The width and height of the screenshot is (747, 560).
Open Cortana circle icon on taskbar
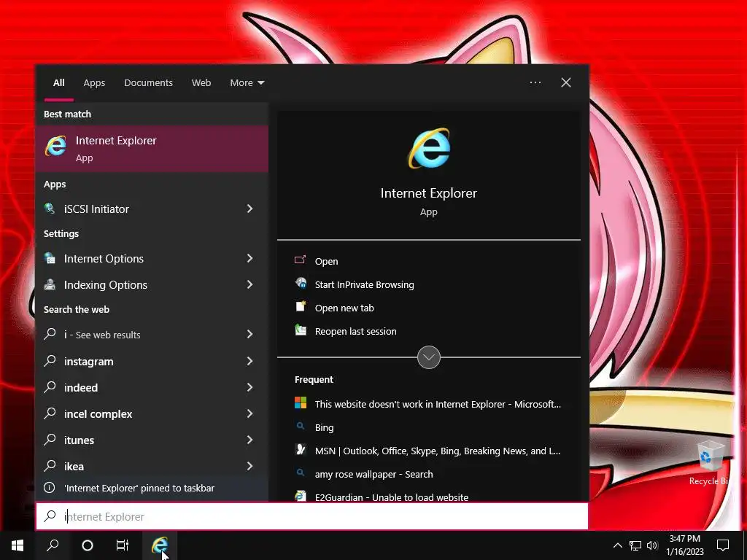pos(88,545)
